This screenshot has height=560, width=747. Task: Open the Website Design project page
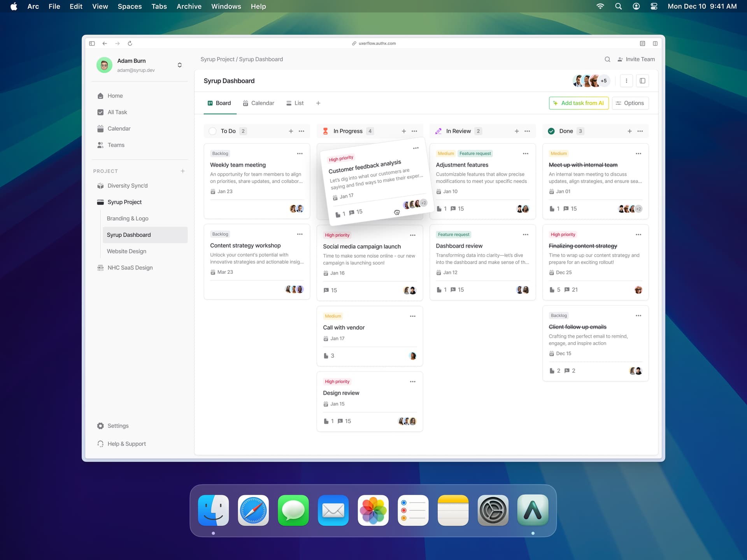click(x=126, y=251)
